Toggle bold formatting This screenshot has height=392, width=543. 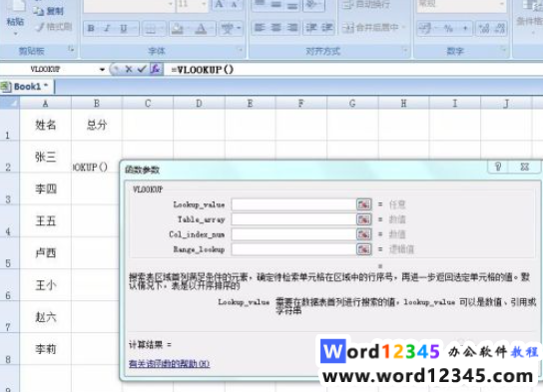(91, 28)
